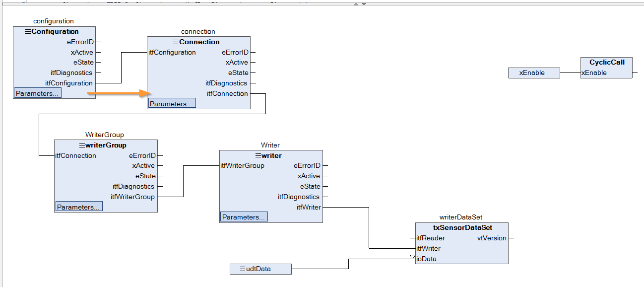644x287 pixels.
Task: Select eErrorID output of Connection block
Action: click(235, 52)
